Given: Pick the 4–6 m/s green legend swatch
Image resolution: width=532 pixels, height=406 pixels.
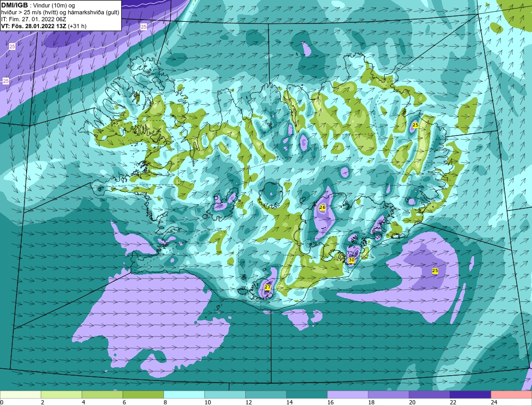Looking at the screenshot, I should 102,395.
